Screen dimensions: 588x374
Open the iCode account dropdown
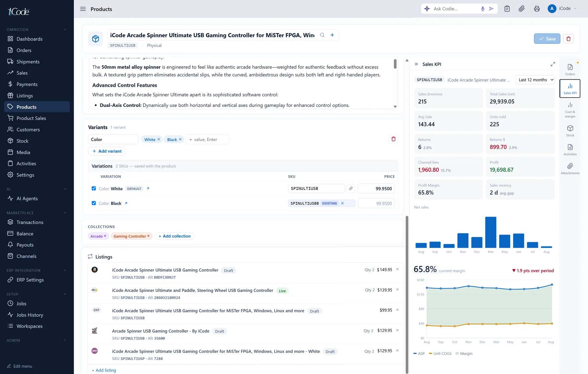[563, 9]
